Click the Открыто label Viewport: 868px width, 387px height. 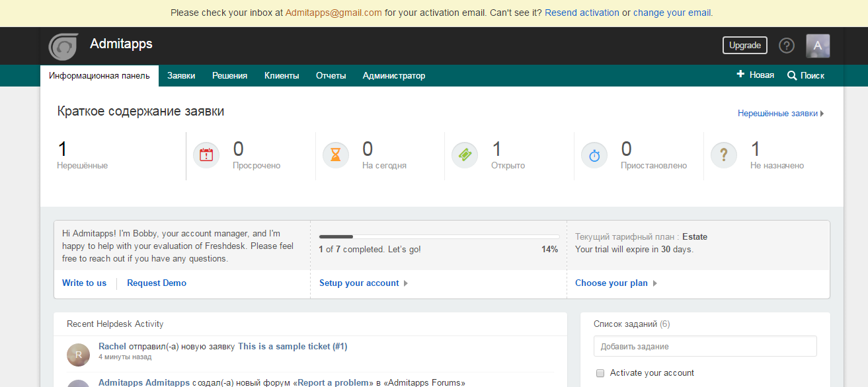click(x=508, y=166)
